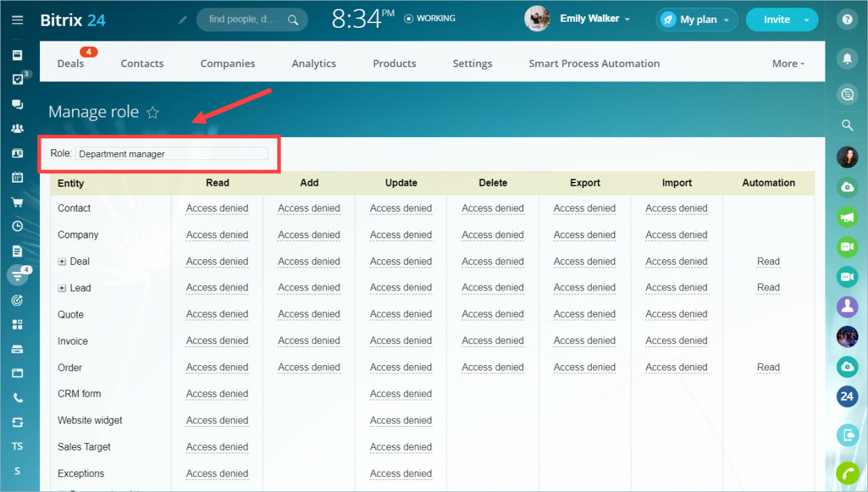Open notifications bell icon

click(x=847, y=58)
